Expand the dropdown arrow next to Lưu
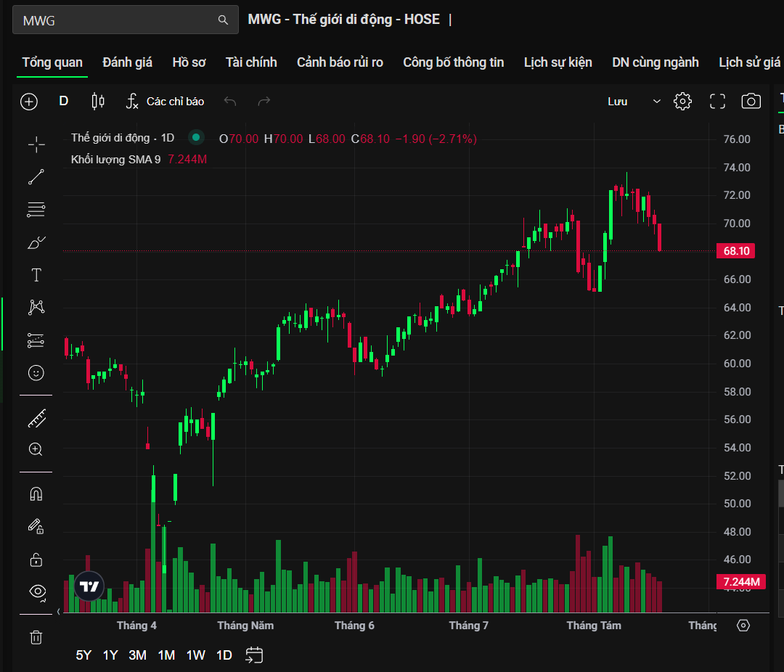This screenshot has height=672, width=784. point(657,102)
